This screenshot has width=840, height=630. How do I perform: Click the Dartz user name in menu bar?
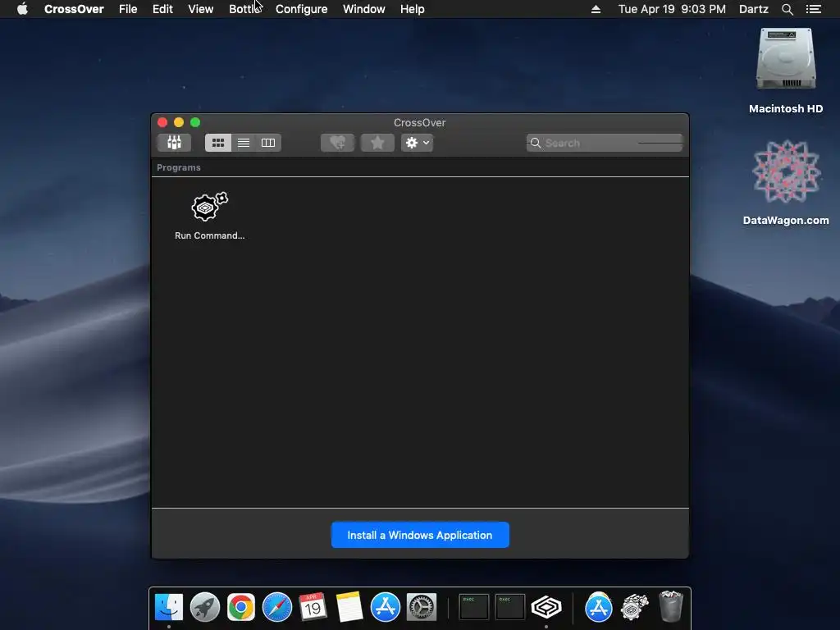(753, 9)
